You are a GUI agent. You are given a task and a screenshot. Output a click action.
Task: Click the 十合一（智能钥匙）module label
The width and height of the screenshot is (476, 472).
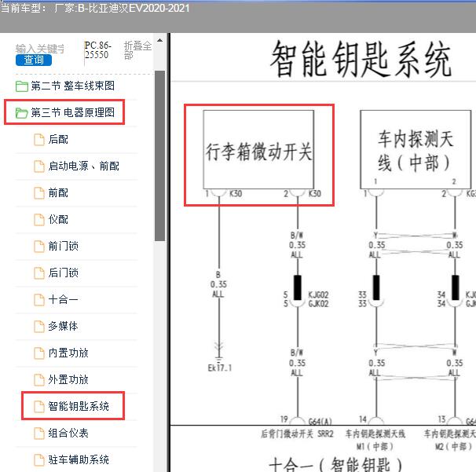(x=335, y=464)
